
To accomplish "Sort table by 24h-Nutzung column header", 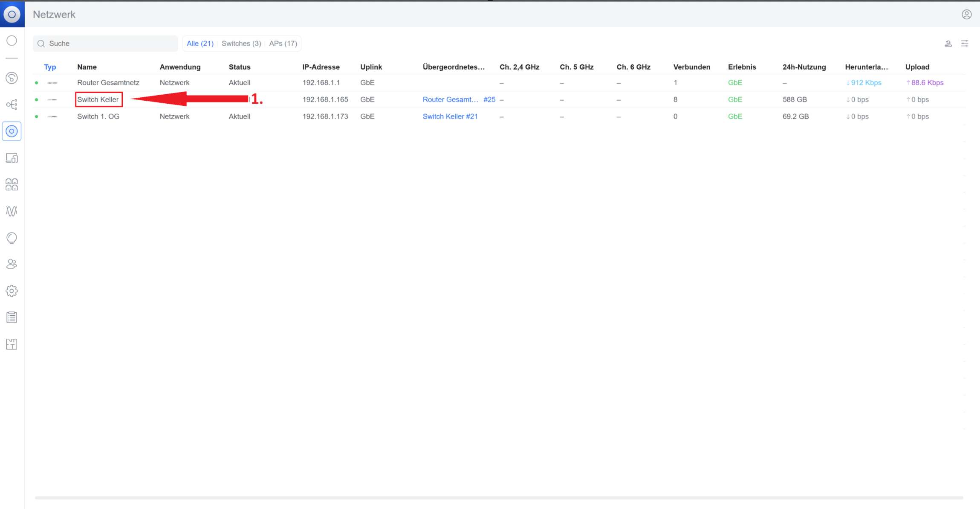I will click(804, 67).
